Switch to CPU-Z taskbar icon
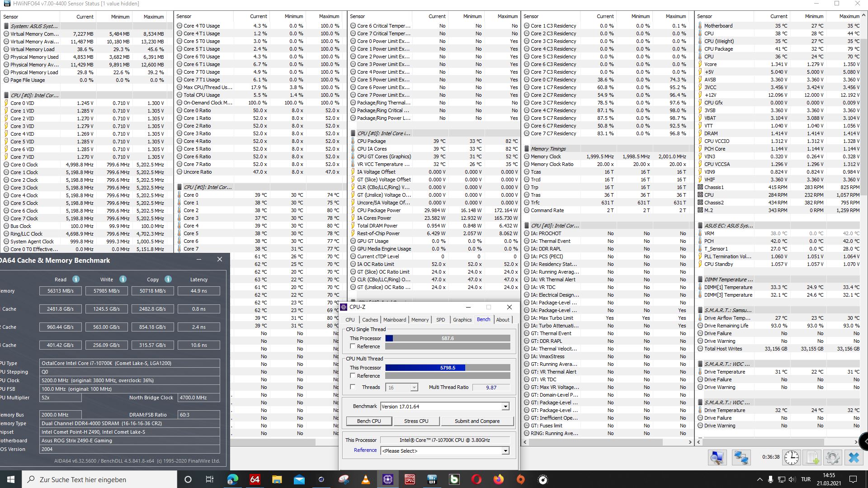 click(388, 479)
